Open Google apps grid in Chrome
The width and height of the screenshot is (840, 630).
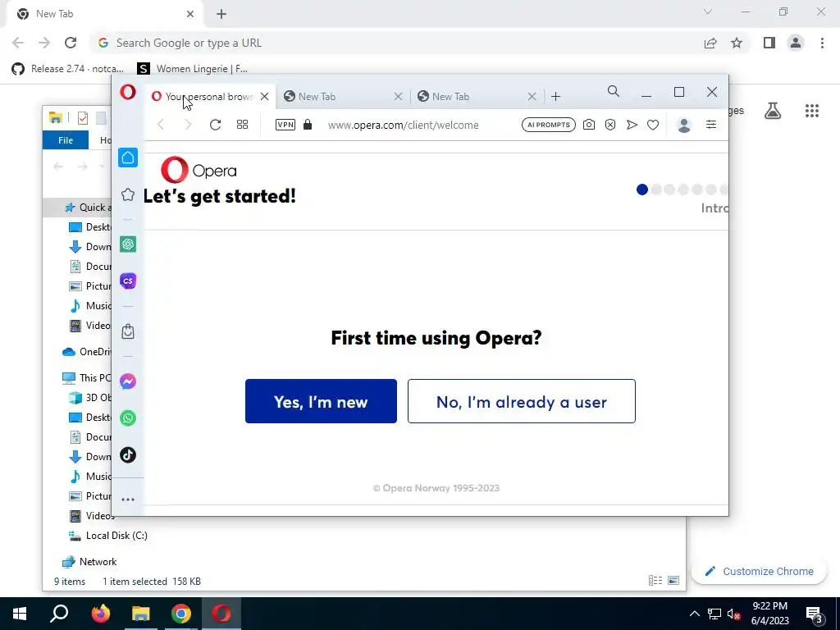point(811,111)
